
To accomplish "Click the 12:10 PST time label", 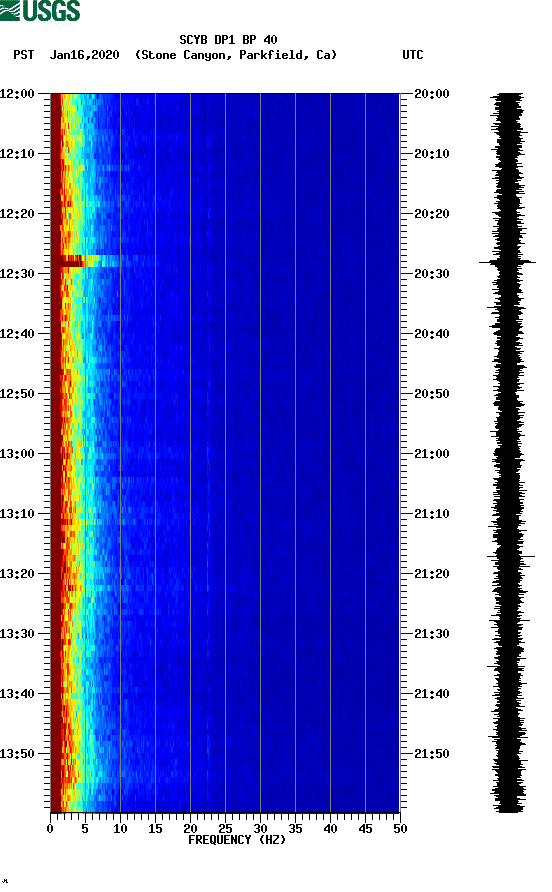I will click(17, 154).
